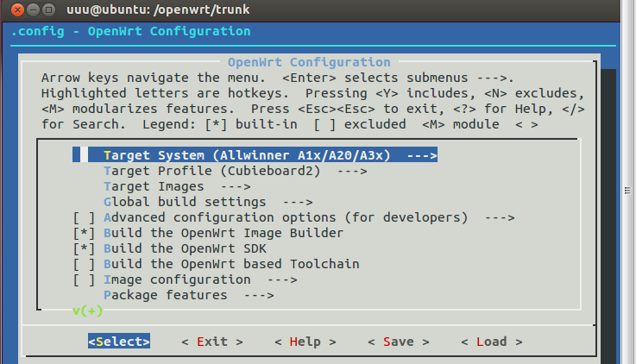
Task: Click the v(+) more-items indicator
Action: [x=88, y=311]
